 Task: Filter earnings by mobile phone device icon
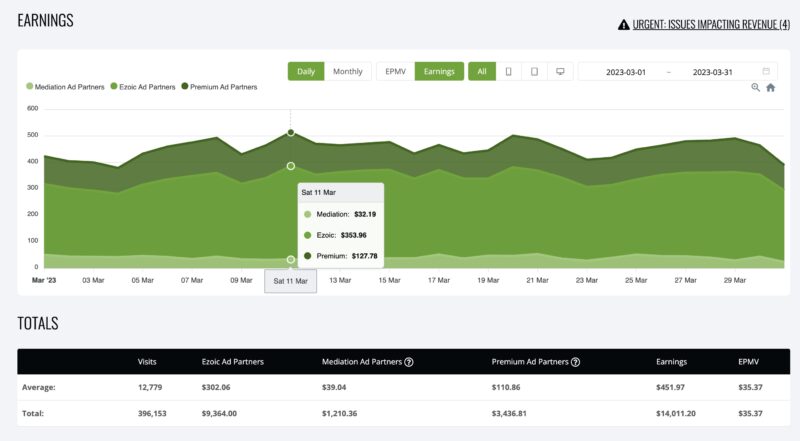[x=509, y=71]
